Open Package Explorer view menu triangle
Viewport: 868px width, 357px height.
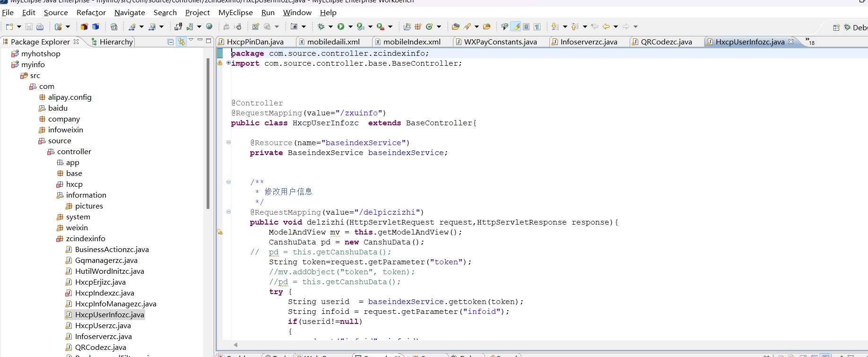[x=191, y=41]
